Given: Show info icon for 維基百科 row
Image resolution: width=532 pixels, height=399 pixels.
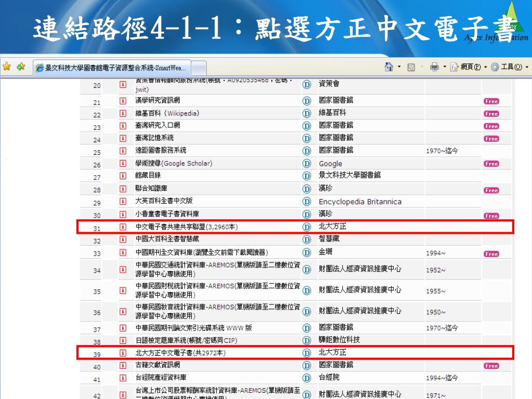Looking at the screenshot, I should [123, 113].
